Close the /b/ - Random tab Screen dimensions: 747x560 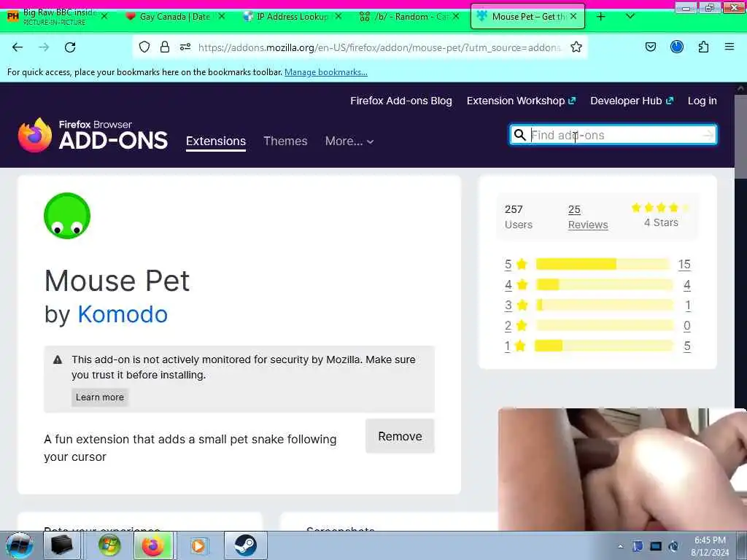point(456,16)
